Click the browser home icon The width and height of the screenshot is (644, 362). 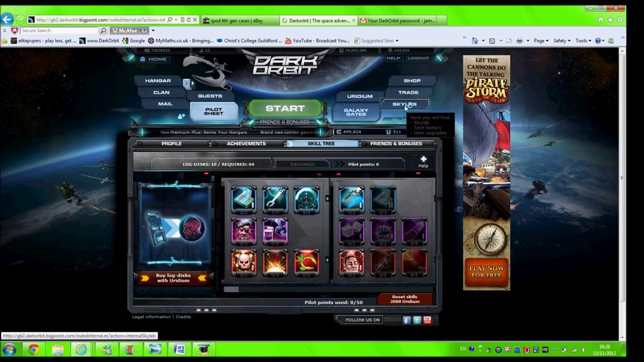pos(601,20)
